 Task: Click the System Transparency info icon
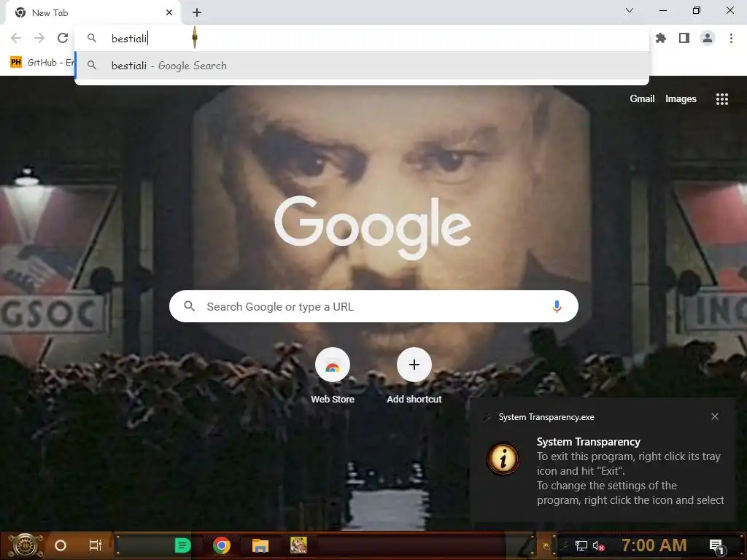point(503,459)
